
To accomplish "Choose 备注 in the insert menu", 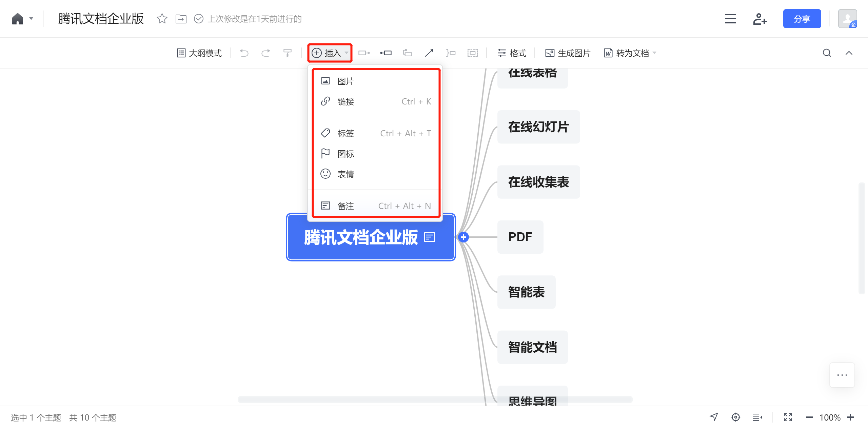I will point(345,206).
